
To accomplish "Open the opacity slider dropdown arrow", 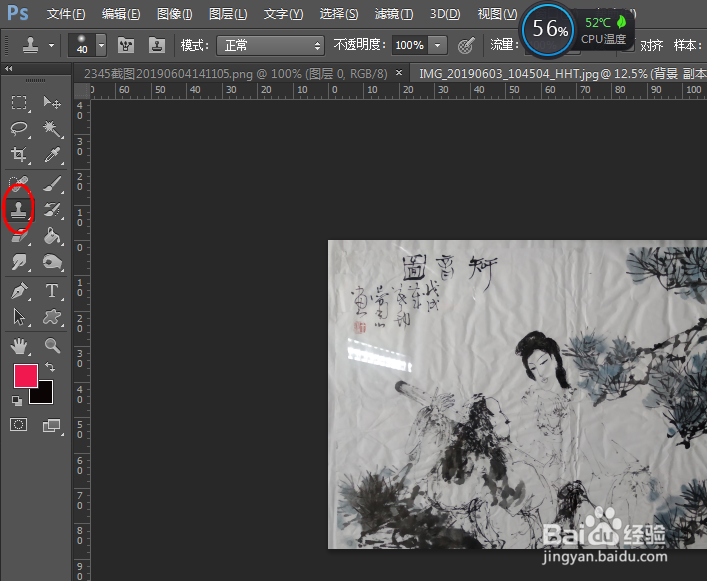I will pyautogui.click(x=437, y=46).
